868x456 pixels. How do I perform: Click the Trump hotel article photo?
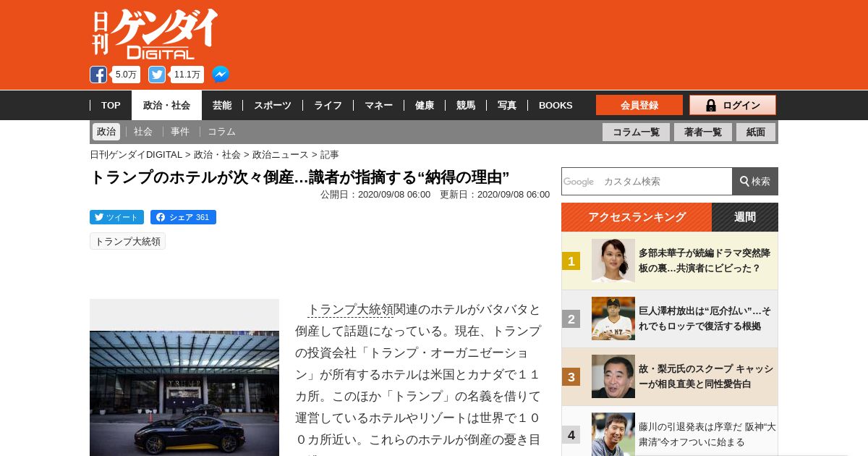click(x=184, y=393)
